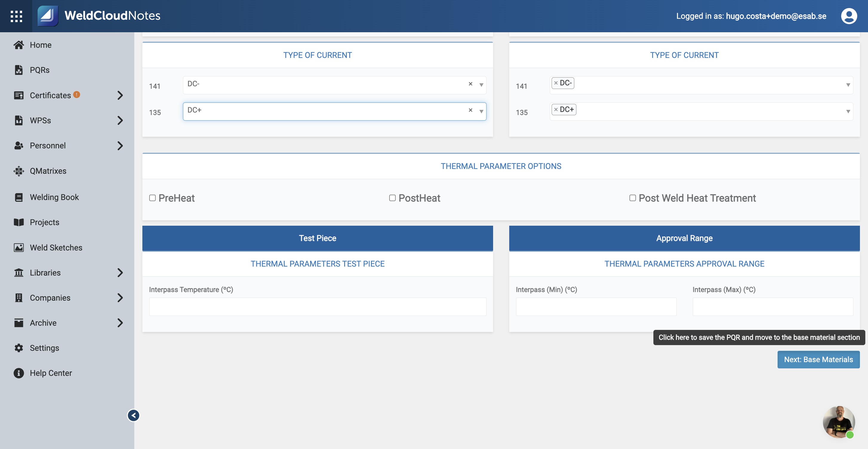Click Thermal Parameters Approval Range heading
The image size is (868, 449).
click(684, 264)
